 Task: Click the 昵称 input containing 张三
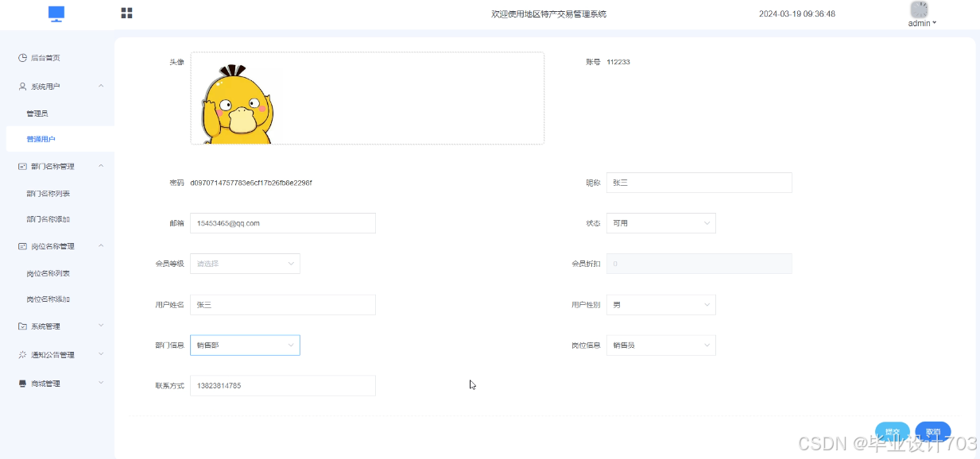pyautogui.click(x=699, y=183)
